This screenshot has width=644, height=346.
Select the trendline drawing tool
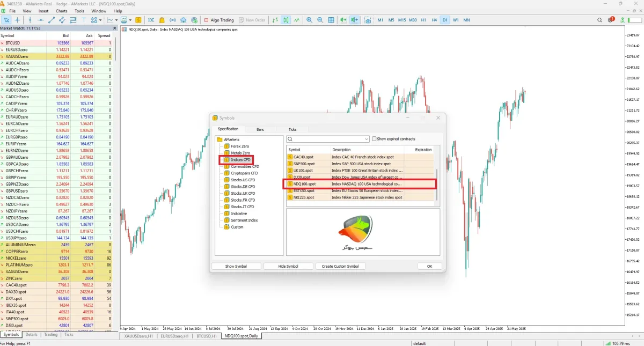coord(52,20)
